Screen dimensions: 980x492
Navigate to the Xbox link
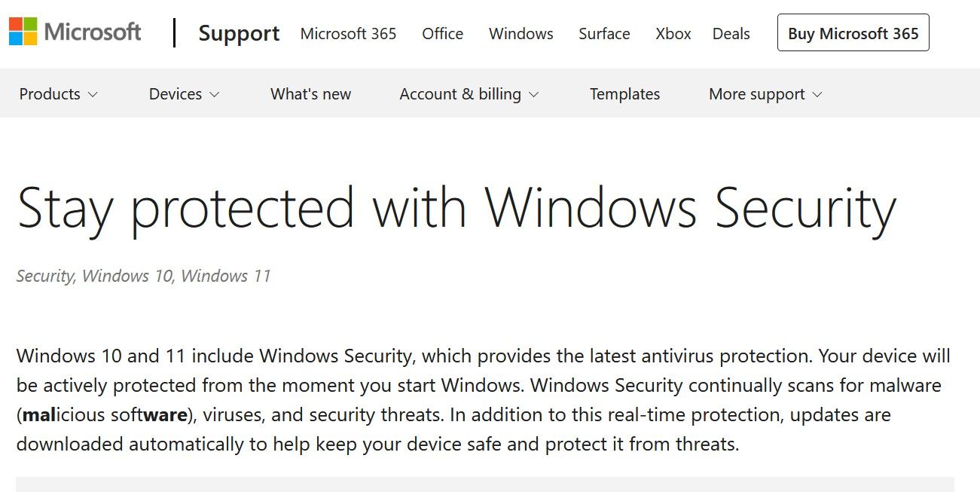coord(673,34)
